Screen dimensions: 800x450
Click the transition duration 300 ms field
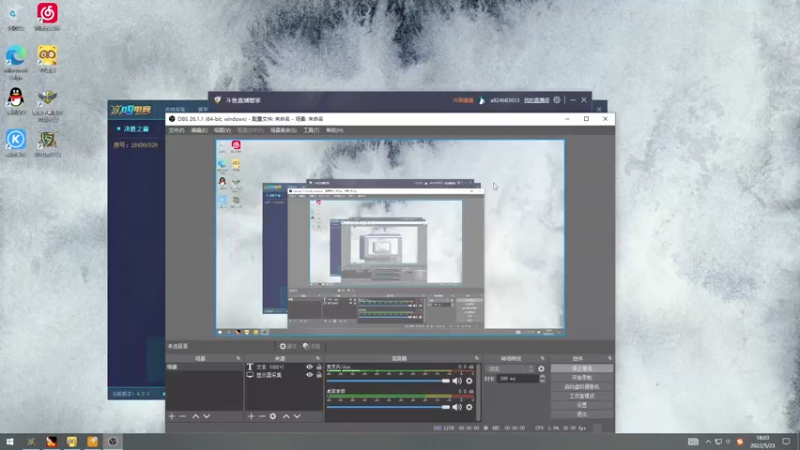(x=517, y=379)
